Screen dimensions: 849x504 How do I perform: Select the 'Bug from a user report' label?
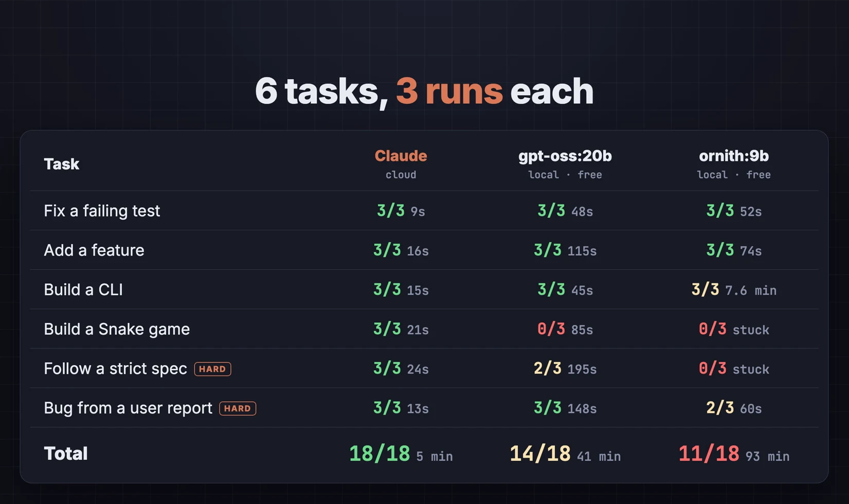click(x=128, y=408)
